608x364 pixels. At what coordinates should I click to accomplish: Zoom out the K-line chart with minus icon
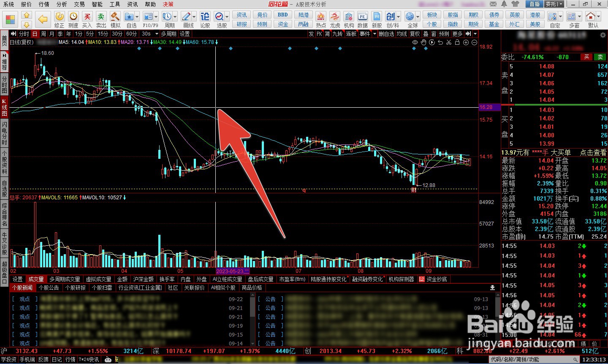click(474, 42)
